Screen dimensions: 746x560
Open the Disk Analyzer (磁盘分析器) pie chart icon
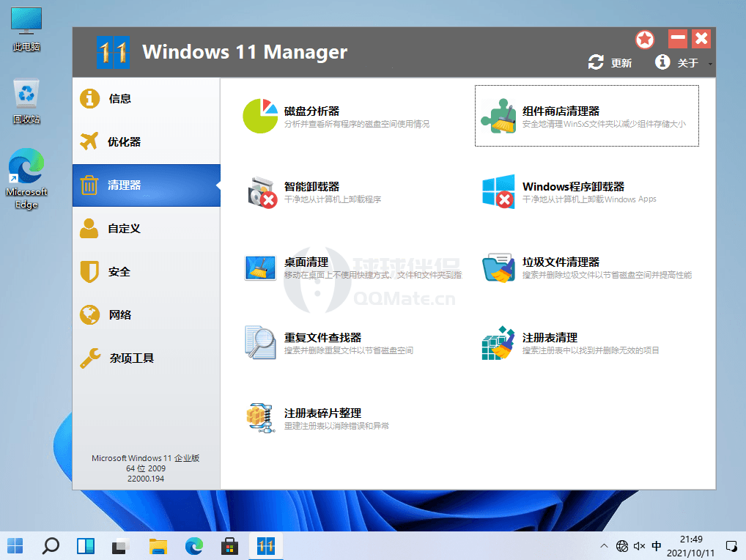(x=259, y=116)
